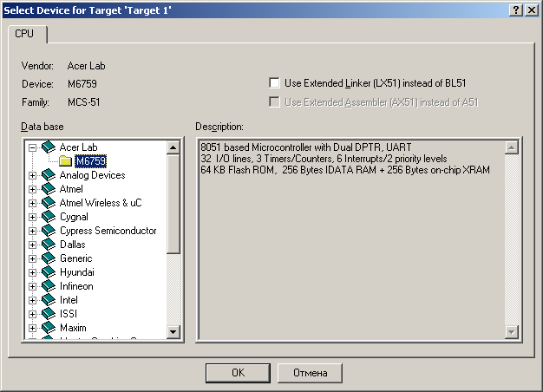Screen dimensions: 543x392
Task: Expand the Intel vendor node
Action: (33, 300)
